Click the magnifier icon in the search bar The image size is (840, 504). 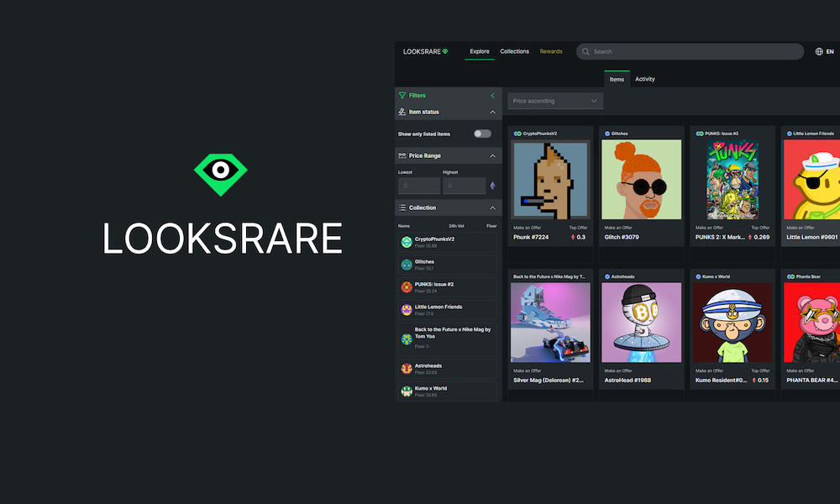pos(585,51)
